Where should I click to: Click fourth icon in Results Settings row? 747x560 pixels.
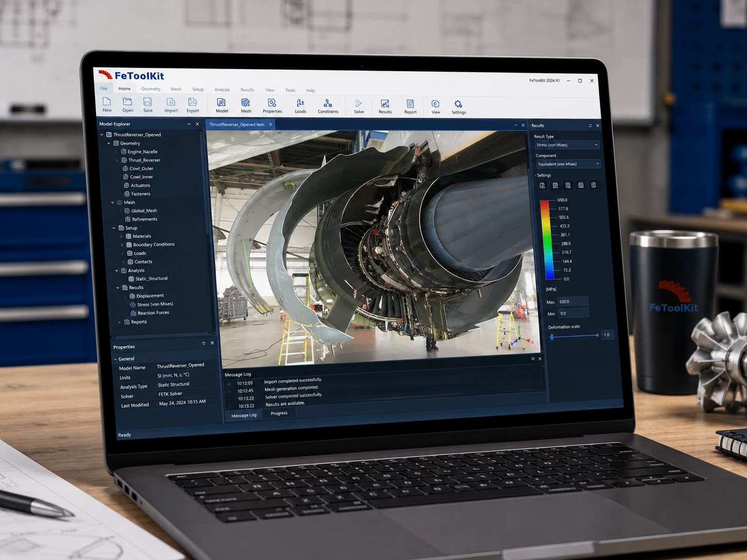click(581, 185)
